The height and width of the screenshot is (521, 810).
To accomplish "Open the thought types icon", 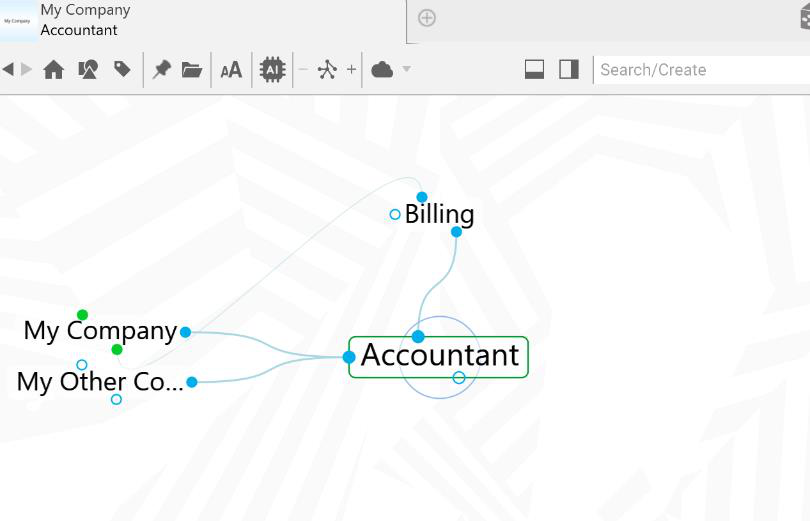I will point(88,70).
